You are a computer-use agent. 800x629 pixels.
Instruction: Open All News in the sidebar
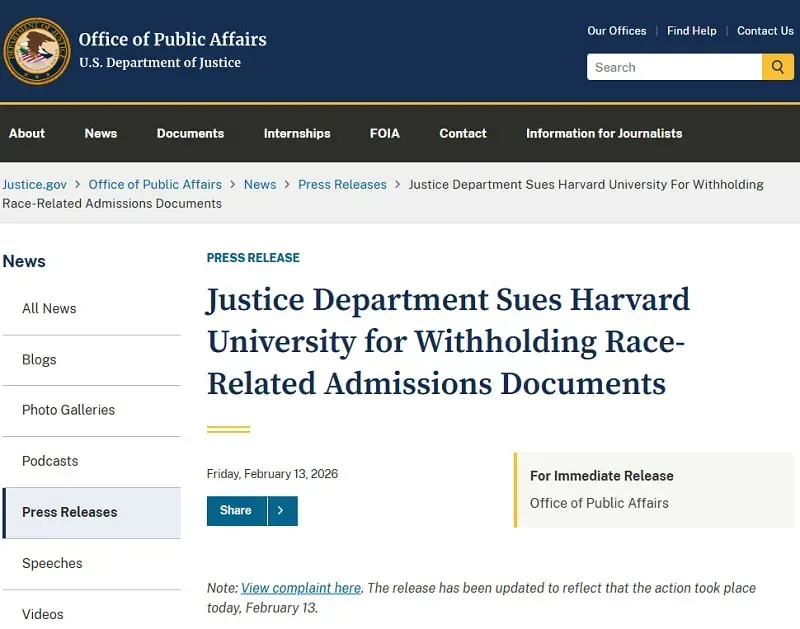click(48, 308)
